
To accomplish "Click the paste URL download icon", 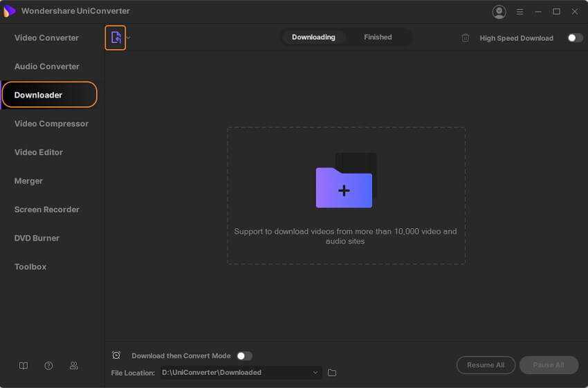I will click(116, 37).
